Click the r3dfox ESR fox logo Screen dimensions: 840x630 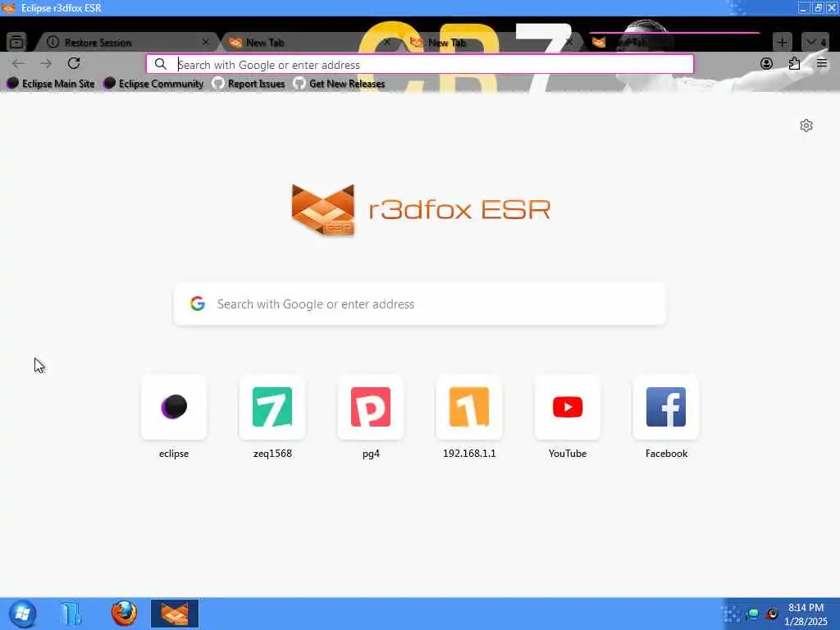(323, 209)
